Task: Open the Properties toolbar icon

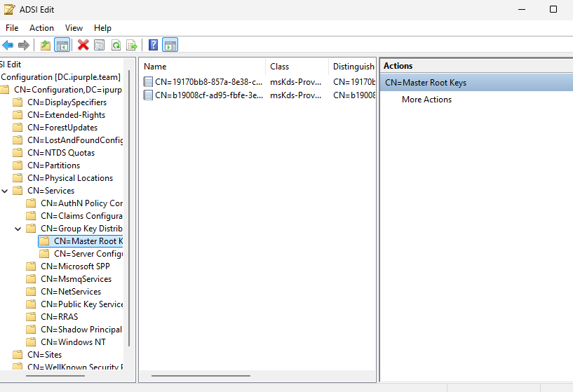Action: (99, 45)
